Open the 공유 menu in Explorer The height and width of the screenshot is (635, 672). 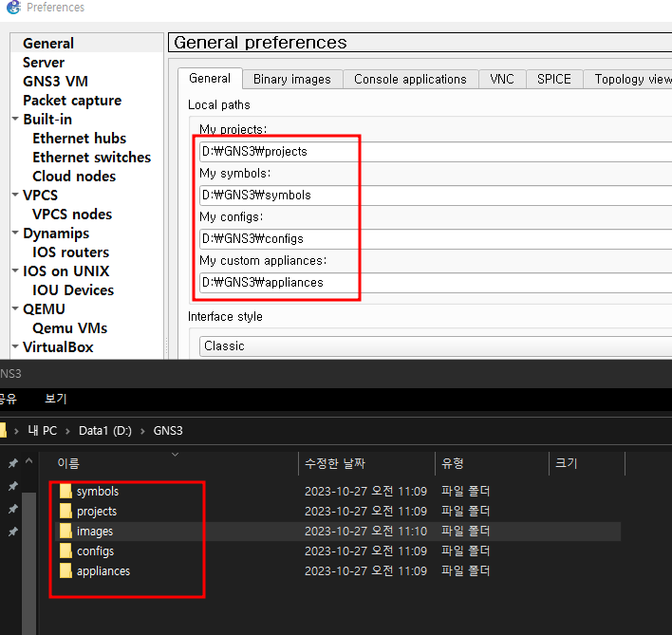(x=8, y=399)
